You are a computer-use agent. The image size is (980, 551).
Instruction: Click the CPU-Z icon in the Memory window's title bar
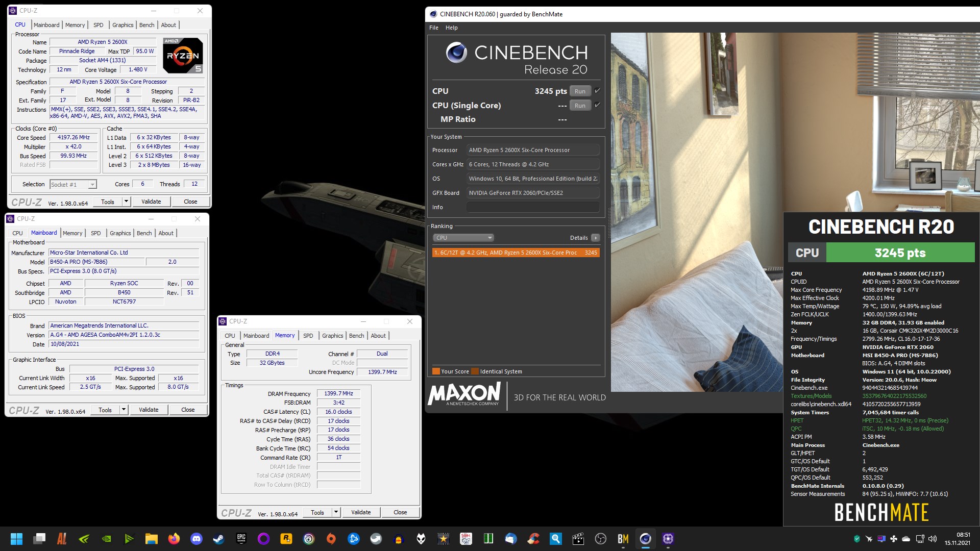223,321
